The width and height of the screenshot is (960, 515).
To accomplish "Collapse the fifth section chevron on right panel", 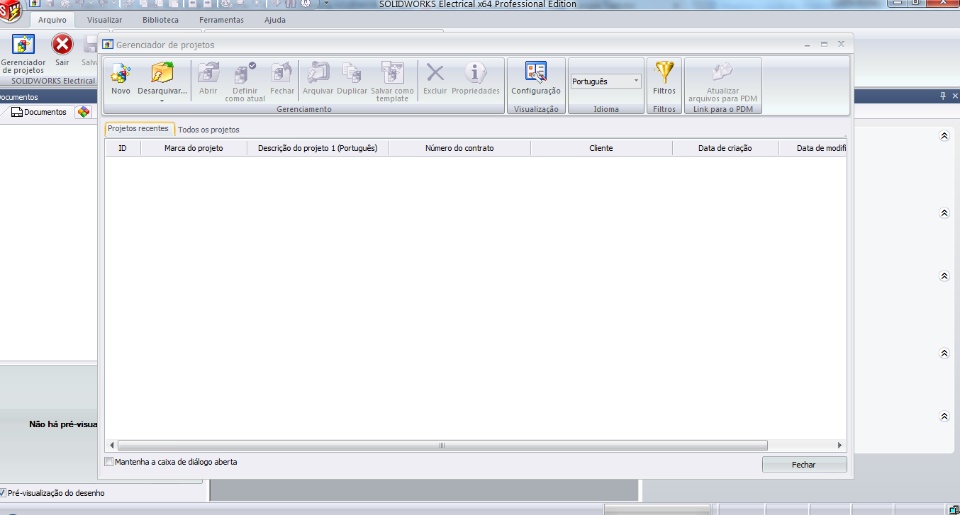I will point(944,416).
